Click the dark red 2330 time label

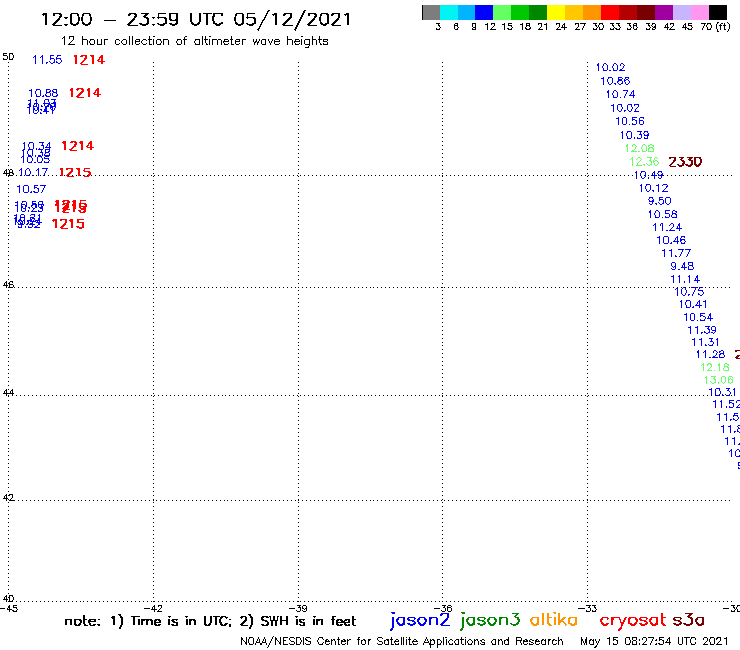point(685,162)
